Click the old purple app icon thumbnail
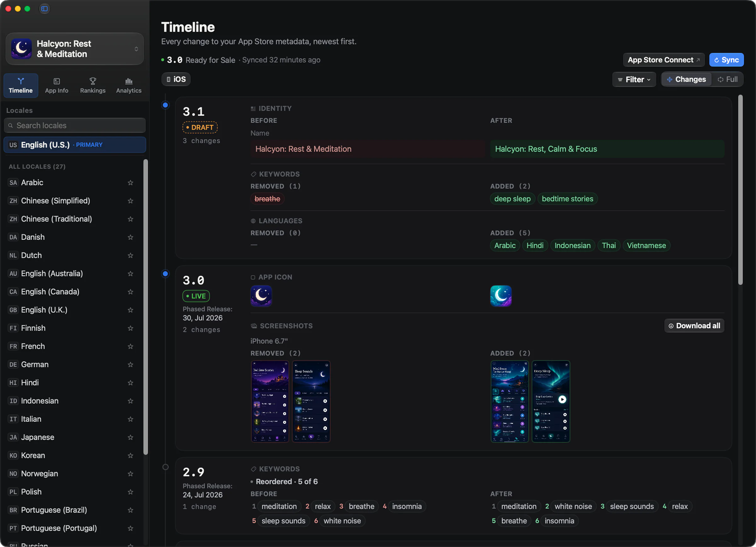This screenshot has width=756, height=547. [x=261, y=296]
